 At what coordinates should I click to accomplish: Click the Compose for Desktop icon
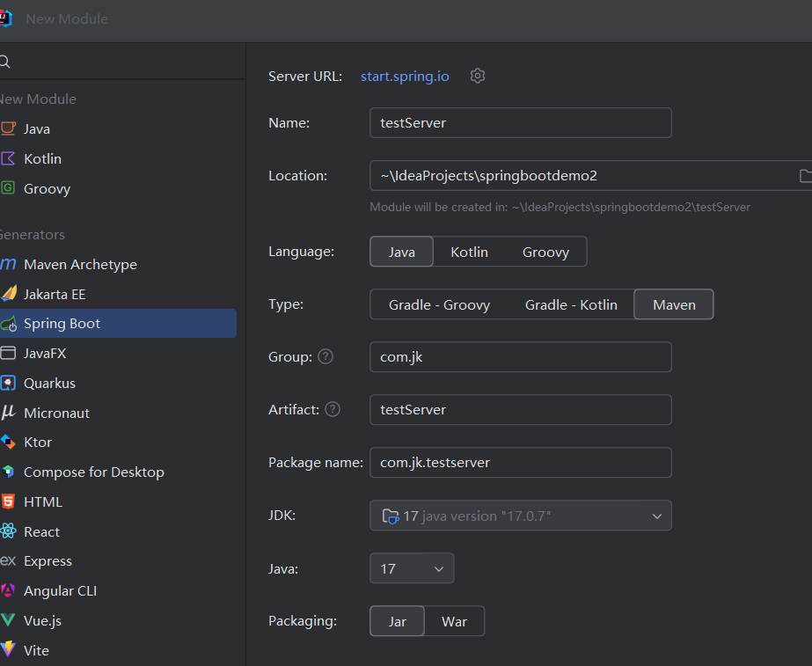[8, 472]
